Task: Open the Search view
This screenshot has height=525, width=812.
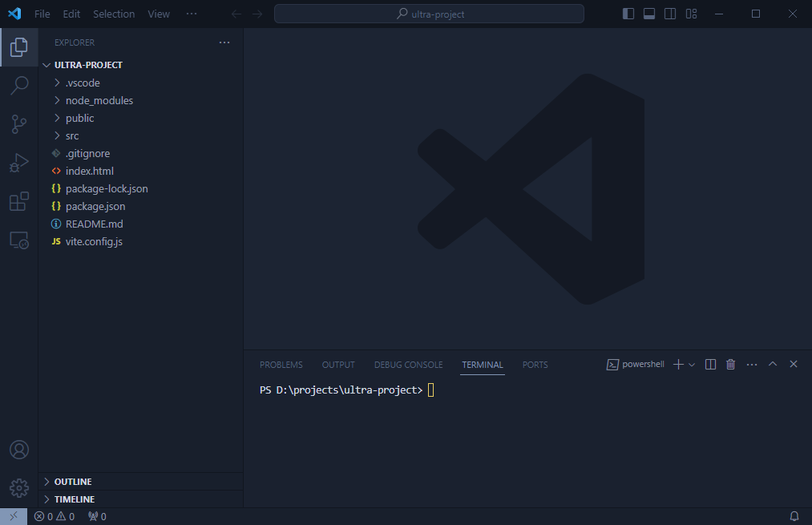Action: [x=19, y=86]
